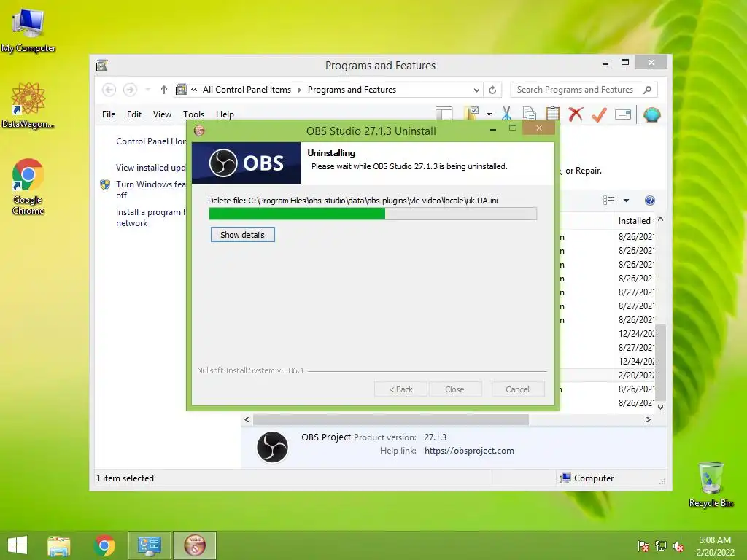Expand the view options dropdown arrow
Image resolution: width=747 pixels, height=560 pixels.
(627, 201)
